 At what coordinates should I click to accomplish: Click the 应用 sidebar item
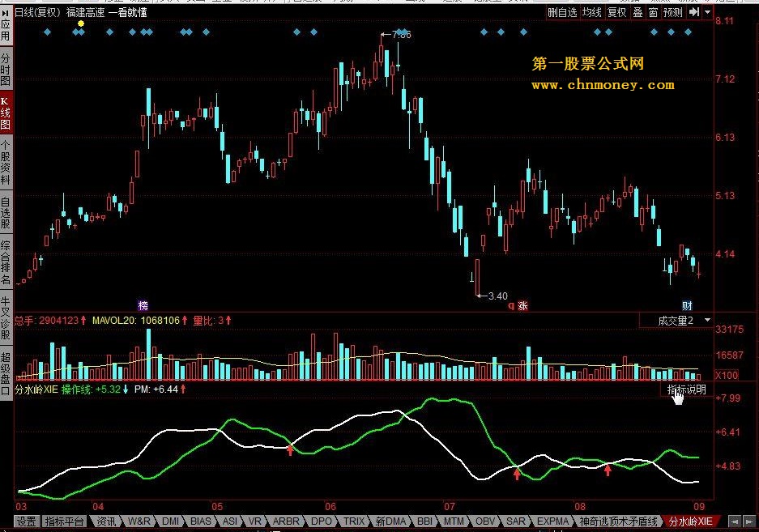click(x=6, y=26)
